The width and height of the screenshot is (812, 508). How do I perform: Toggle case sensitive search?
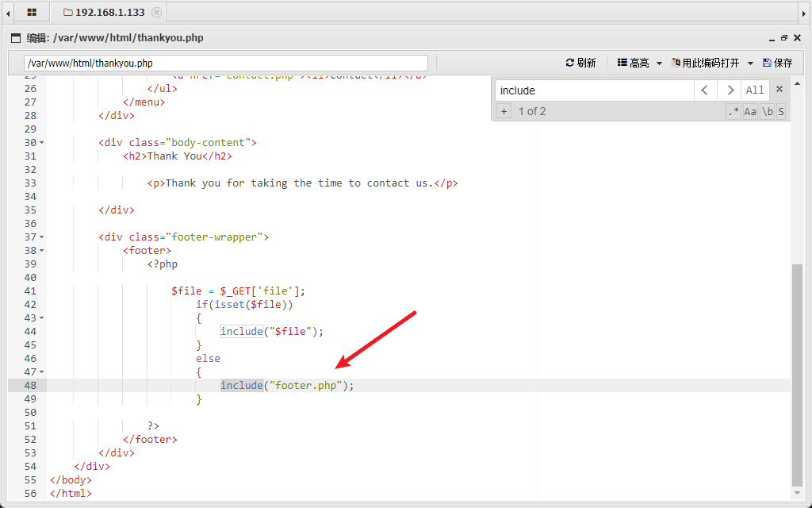click(750, 111)
